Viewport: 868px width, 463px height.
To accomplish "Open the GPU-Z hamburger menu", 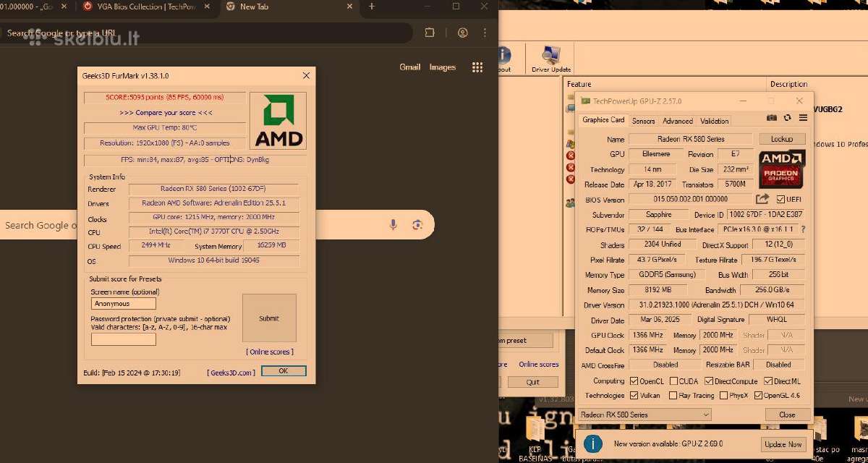I will tap(803, 118).
